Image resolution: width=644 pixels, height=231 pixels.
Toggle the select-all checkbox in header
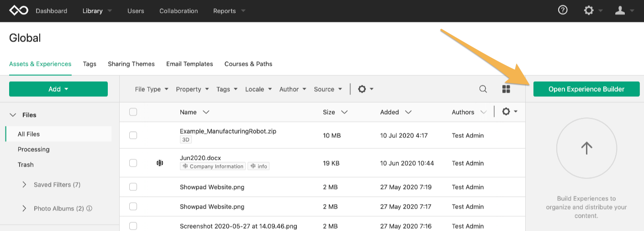pyautogui.click(x=133, y=112)
